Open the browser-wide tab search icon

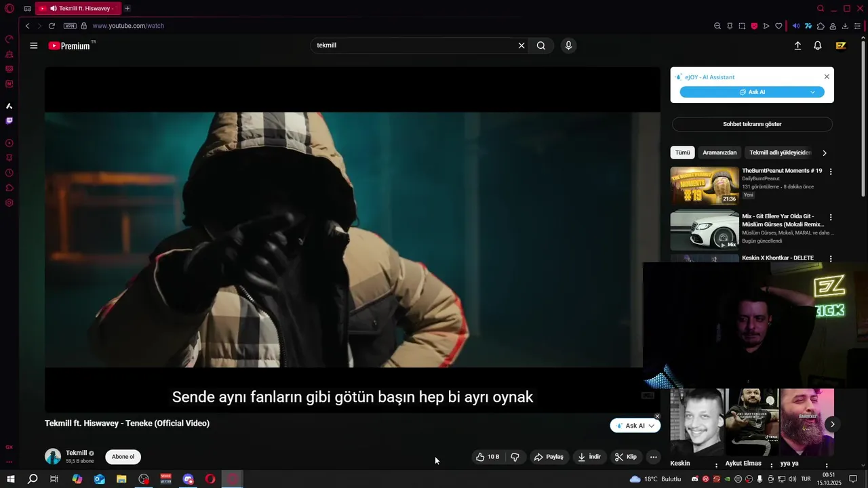click(x=821, y=8)
